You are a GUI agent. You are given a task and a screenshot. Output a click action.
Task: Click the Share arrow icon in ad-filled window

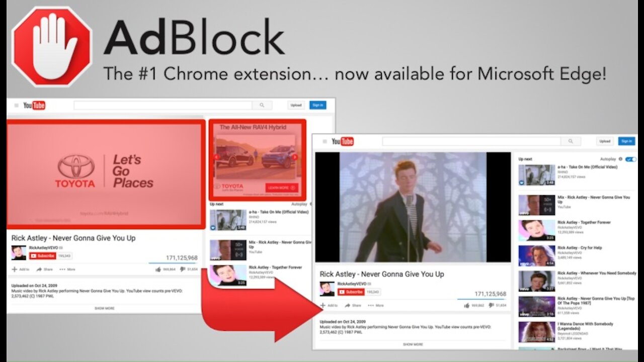(x=40, y=269)
